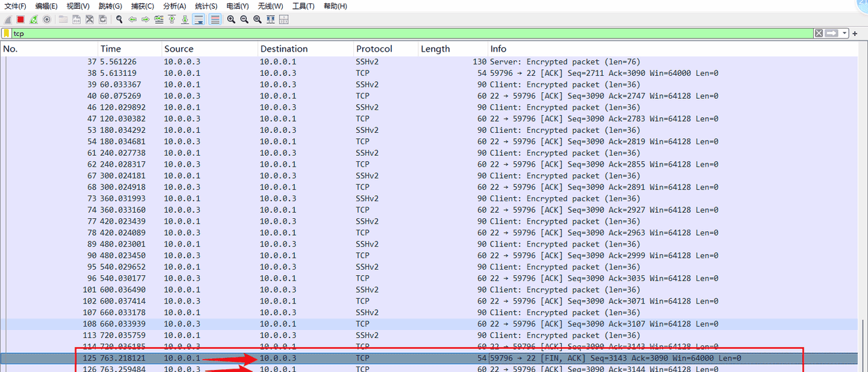Viewport: 868px width, 372px height.
Task: Open the 分析(A) menu
Action: click(x=174, y=6)
